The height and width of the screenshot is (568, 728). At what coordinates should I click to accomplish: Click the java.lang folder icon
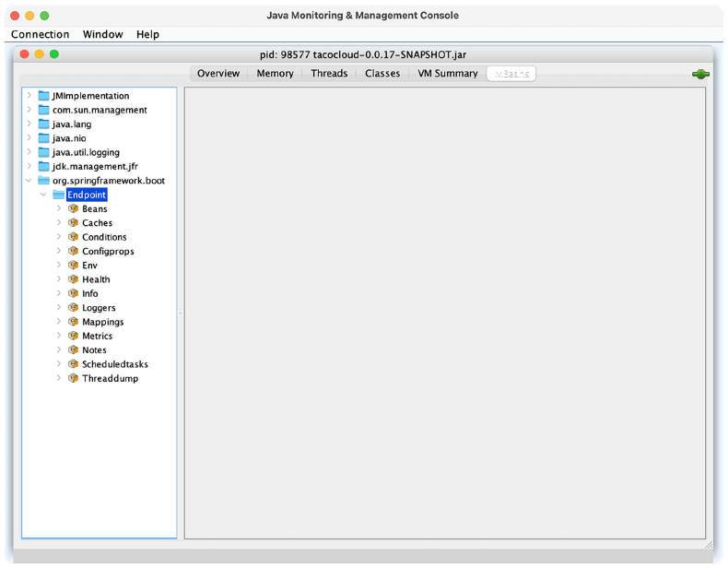pos(43,124)
